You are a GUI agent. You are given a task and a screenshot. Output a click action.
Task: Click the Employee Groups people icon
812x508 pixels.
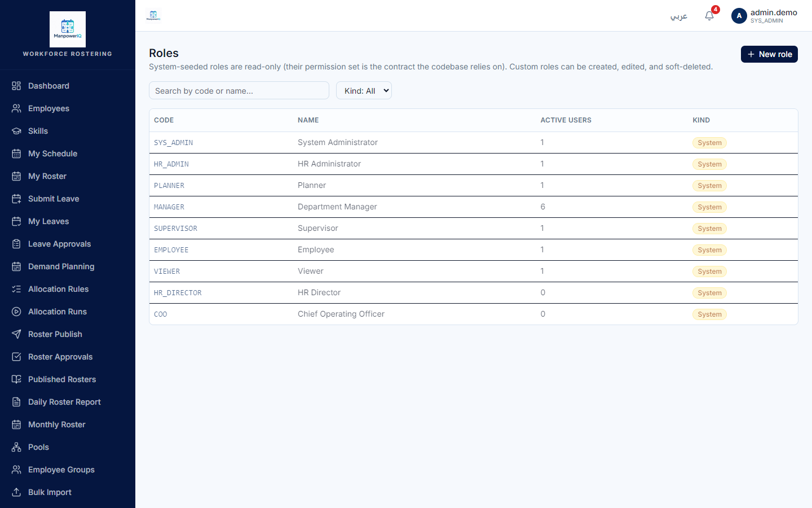pos(16,470)
